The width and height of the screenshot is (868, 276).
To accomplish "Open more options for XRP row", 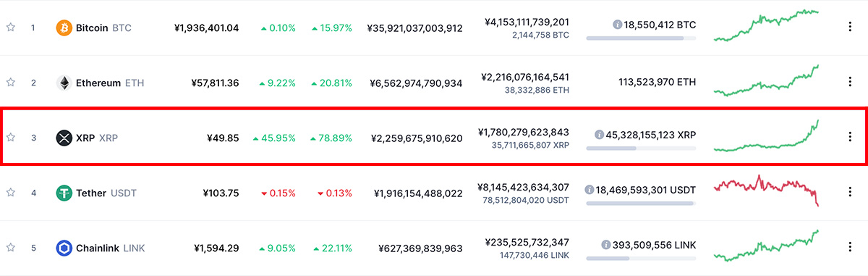I will click(850, 138).
